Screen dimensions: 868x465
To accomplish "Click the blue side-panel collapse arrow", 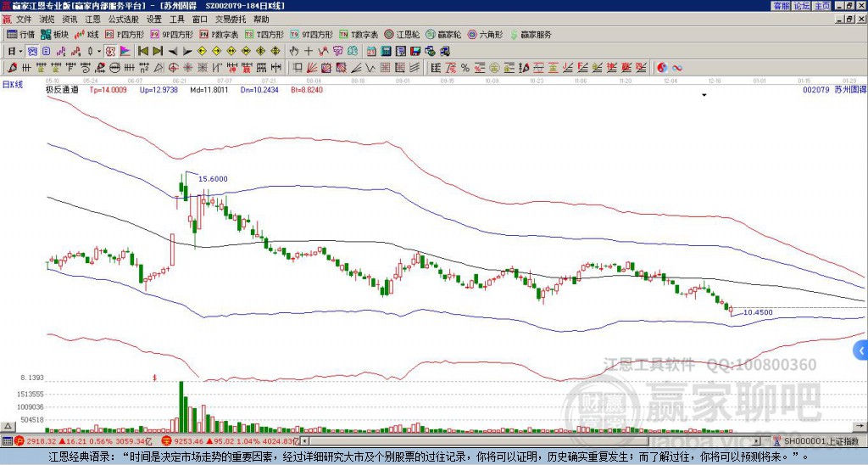I will (861, 350).
